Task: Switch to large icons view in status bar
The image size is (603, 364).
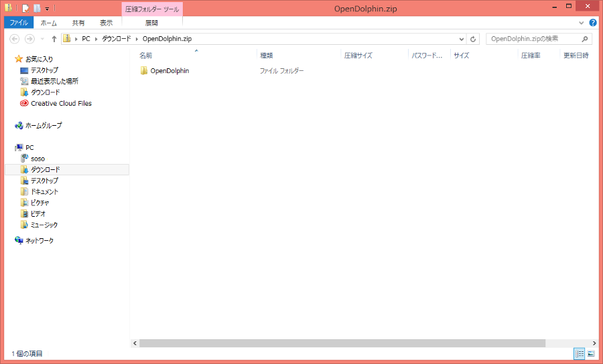Action: [x=590, y=353]
